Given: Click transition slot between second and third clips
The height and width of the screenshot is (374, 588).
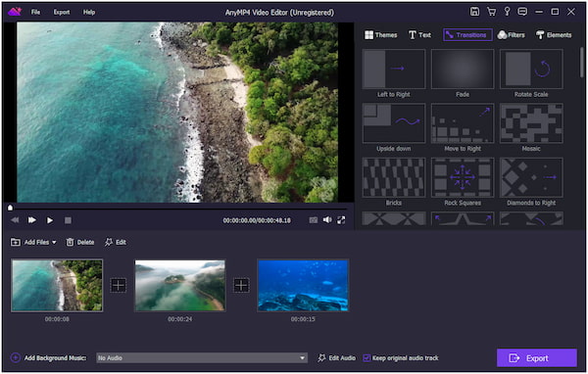Looking at the screenshot, I should point(241,286).
